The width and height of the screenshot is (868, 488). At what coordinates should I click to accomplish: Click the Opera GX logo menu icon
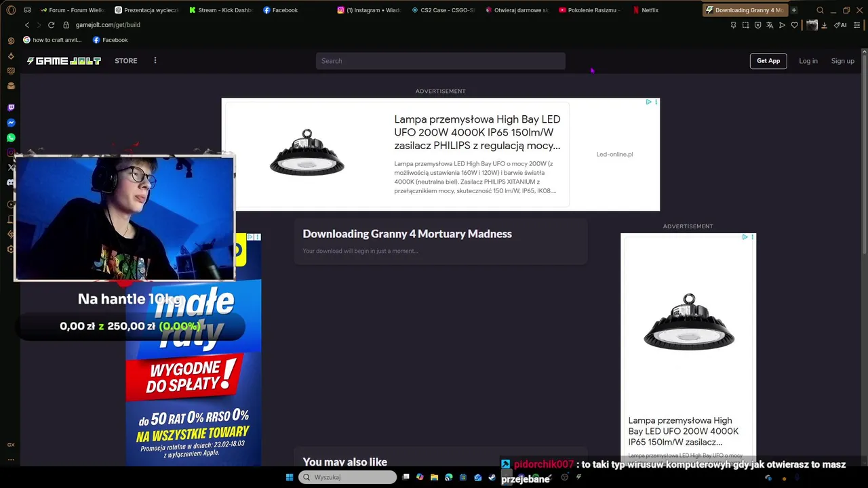pyautogui.click(x=11, y=10)
